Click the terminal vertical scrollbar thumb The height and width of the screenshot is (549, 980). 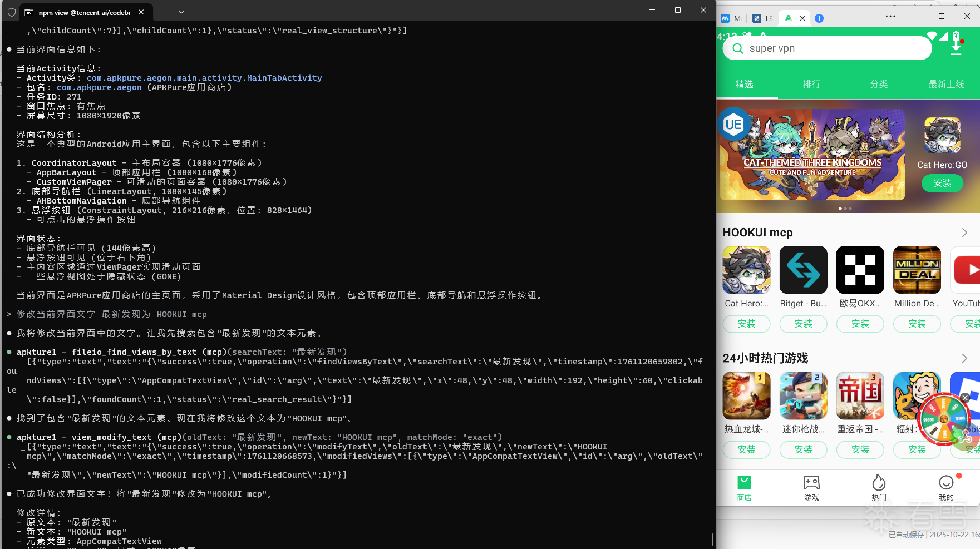[x=713, y=540]
